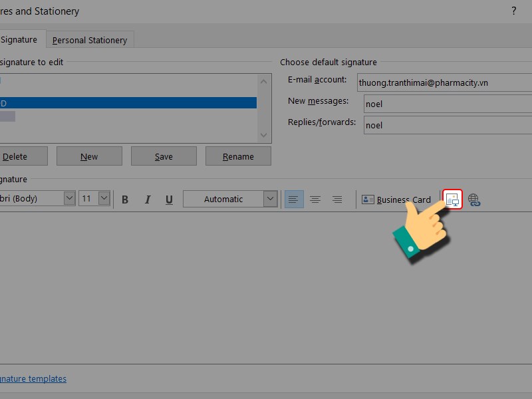
Task: Toggle Bold formatting in signature toolbar
Action: click(x=125, y=199)
